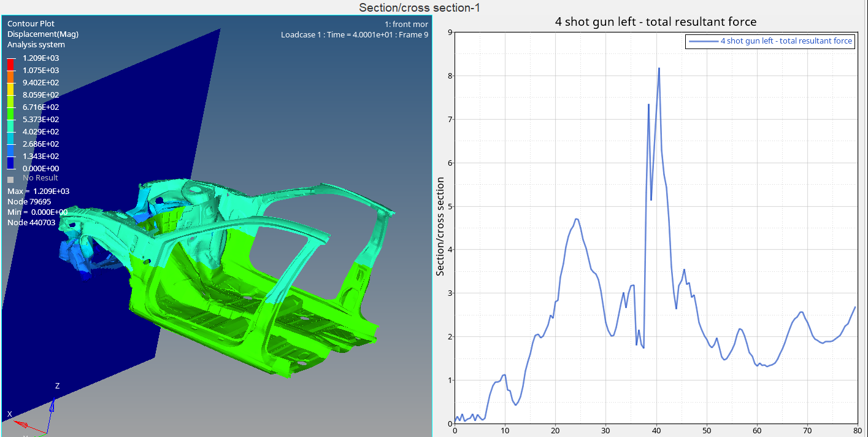
Task: Click the 'Loadcase 1 : Time' frame info text
Action: point(355,35)
